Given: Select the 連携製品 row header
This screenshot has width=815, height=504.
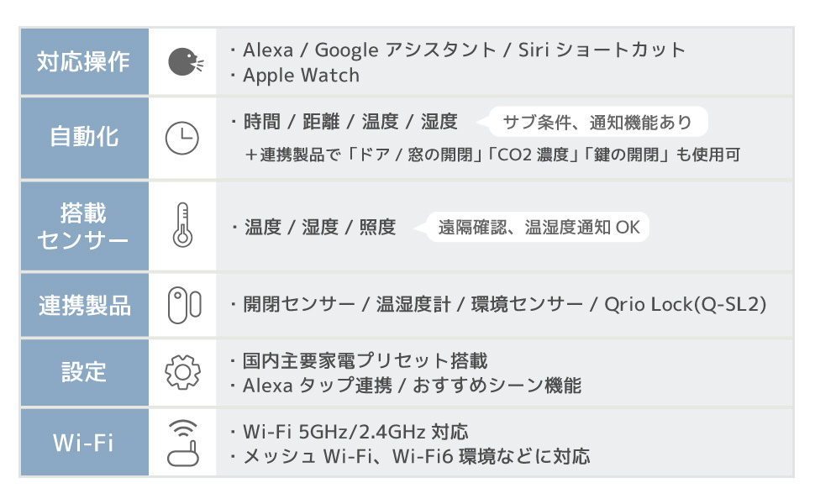Looking at the screenshot, I should [84, 305].
